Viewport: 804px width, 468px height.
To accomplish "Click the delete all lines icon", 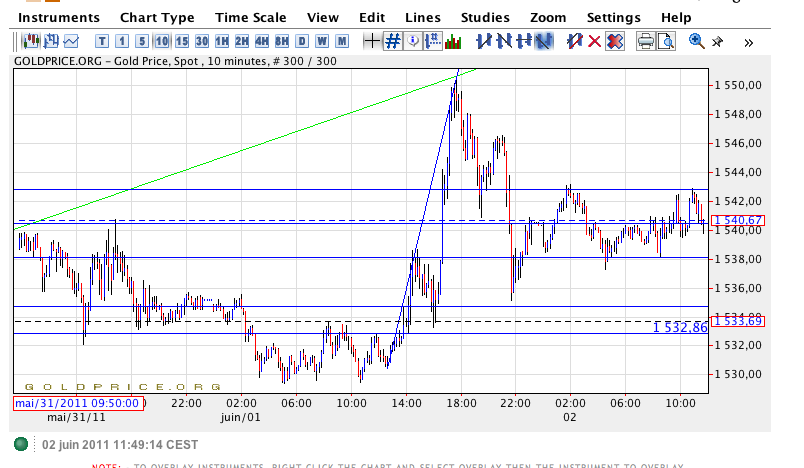I will (x=615, y=41).
